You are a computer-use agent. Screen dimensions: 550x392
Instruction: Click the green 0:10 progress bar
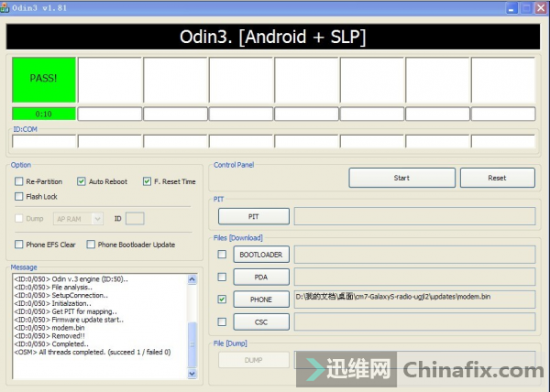[44, 114]
